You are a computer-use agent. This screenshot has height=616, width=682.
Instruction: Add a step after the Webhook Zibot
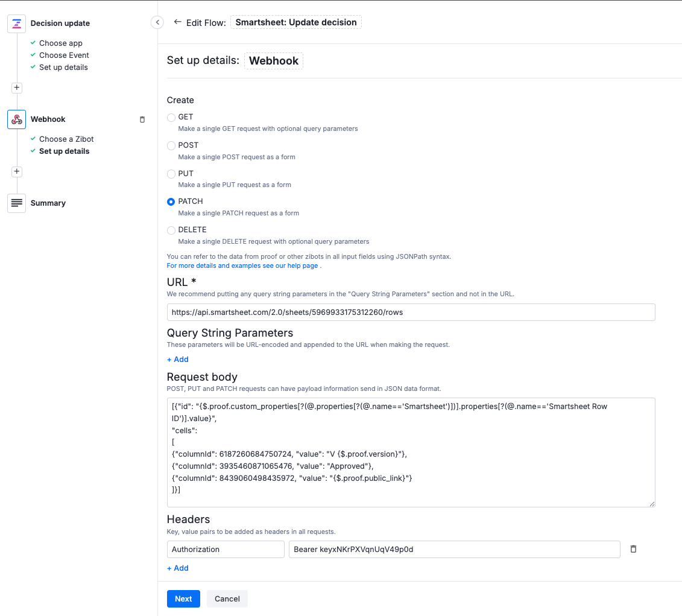click(x=16, y=171)
